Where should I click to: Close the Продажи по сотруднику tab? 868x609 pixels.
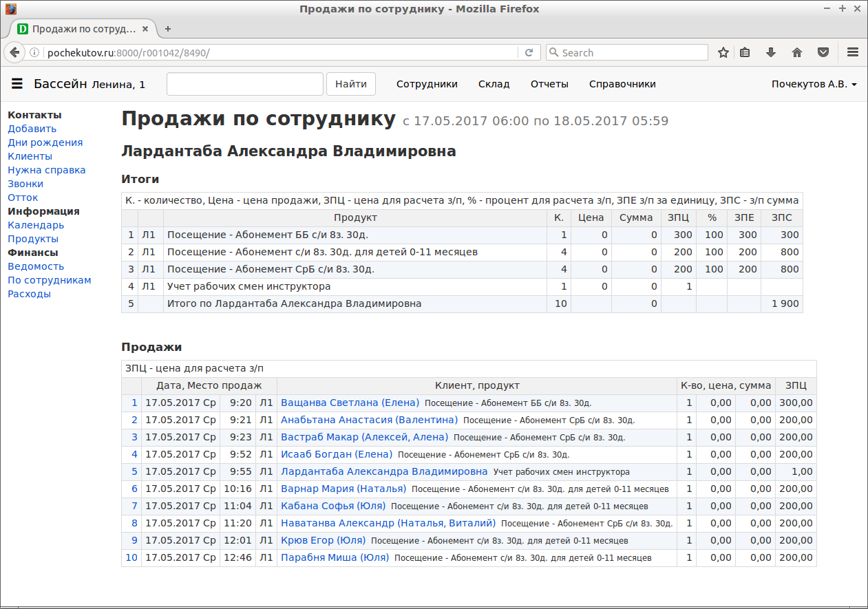coord(145,29)
